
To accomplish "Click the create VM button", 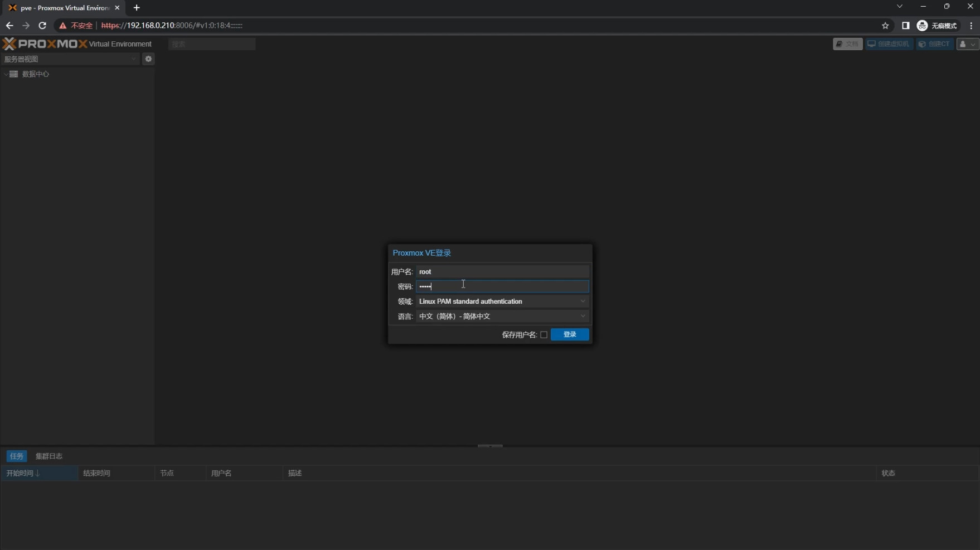I will pos(889,44).
